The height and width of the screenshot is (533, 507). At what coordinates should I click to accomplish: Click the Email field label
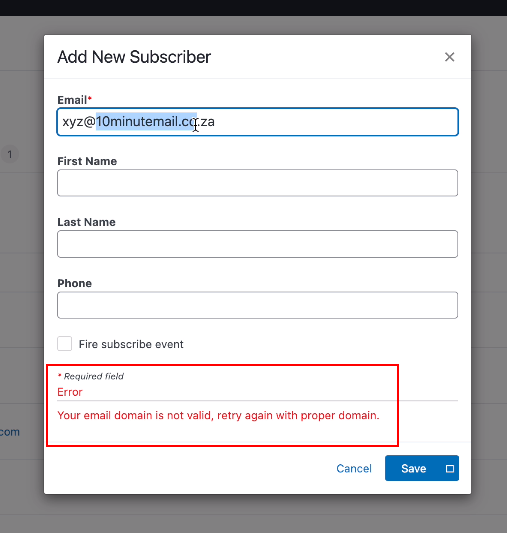(x=74, y=100)
